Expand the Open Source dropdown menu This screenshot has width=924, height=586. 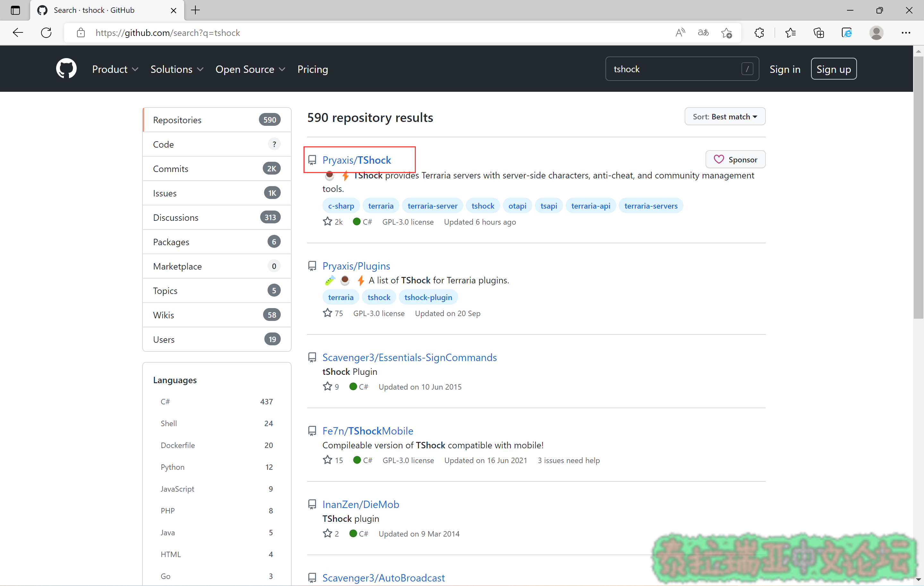point(250,69)
